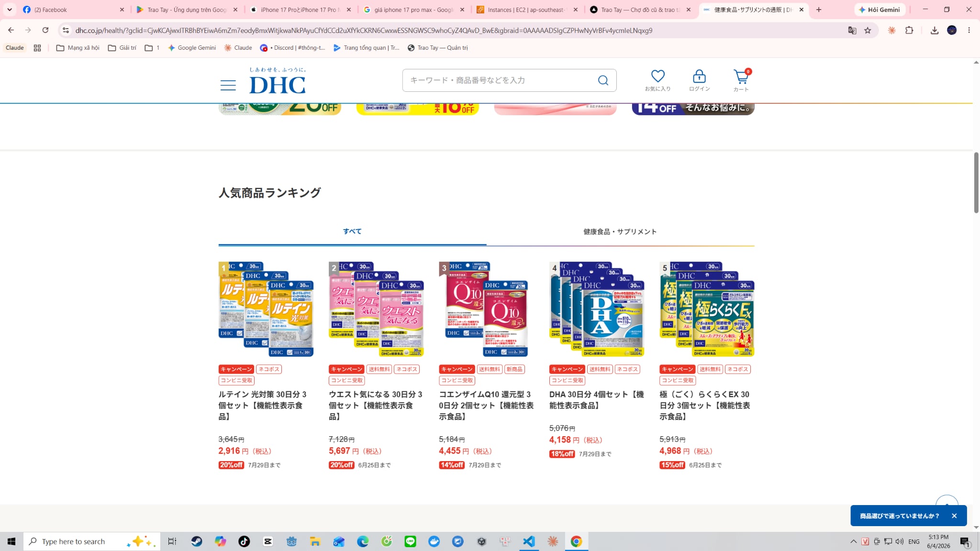980x551 pixels.
Task: Switch to the Instances EC2 browser tab
Action: 527,10
